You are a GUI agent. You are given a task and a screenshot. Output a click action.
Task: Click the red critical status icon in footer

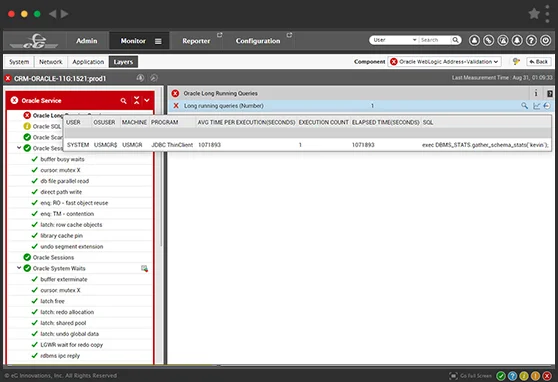tap(547, 376)
